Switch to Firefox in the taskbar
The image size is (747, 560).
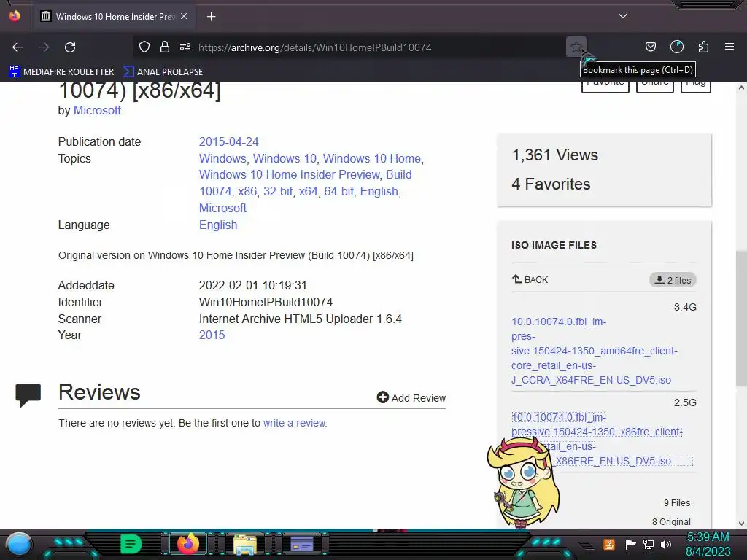(x=187, y=544)
